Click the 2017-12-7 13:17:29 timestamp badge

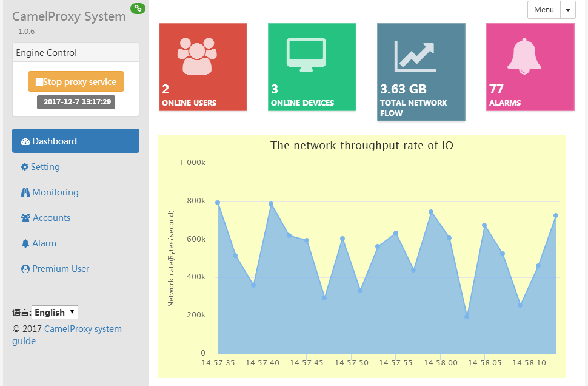(76, 102)
